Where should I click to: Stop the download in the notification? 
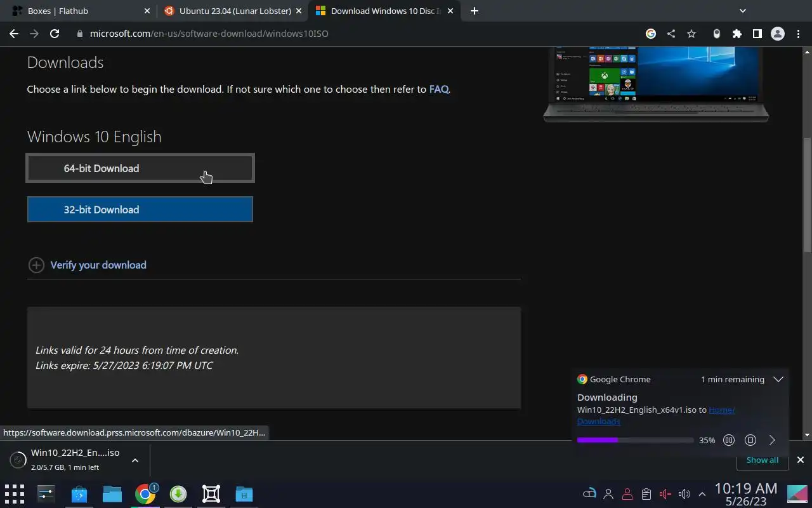click(x=750, y=440)
